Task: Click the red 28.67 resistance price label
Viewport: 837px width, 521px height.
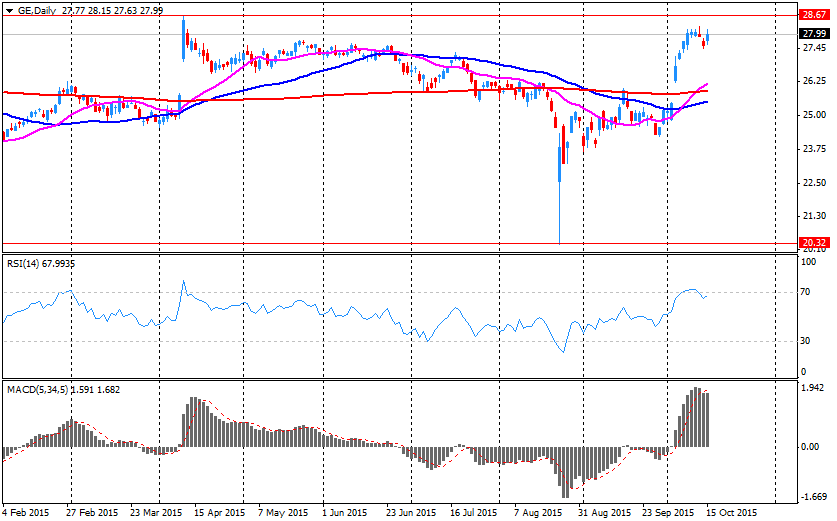Action: 814,15
